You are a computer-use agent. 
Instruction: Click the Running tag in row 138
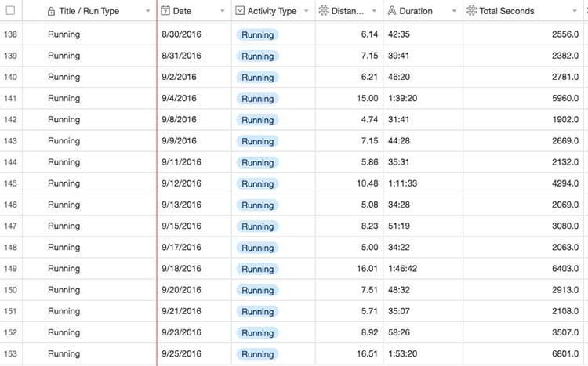[x=257, y=35]
